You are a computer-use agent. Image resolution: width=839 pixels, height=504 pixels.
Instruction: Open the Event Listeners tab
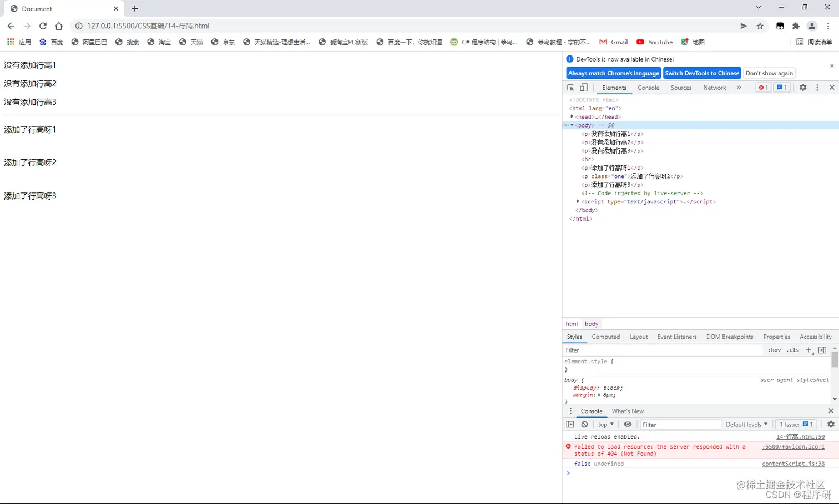pyautogui.click(x=677, y=337)
